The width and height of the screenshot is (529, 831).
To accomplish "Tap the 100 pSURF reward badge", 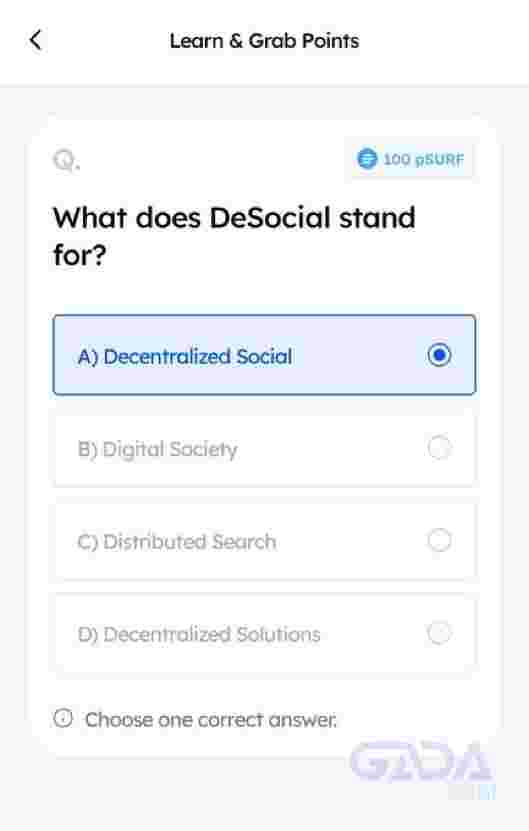I will click(x=411, y=159).
